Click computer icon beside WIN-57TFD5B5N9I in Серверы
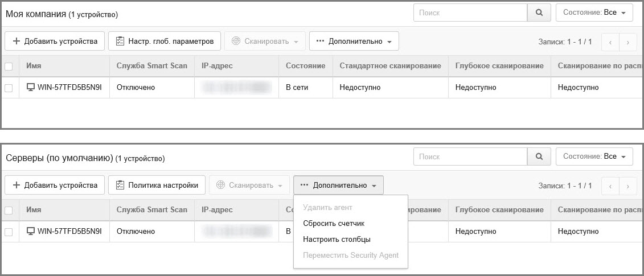 (x=31, y=232)
